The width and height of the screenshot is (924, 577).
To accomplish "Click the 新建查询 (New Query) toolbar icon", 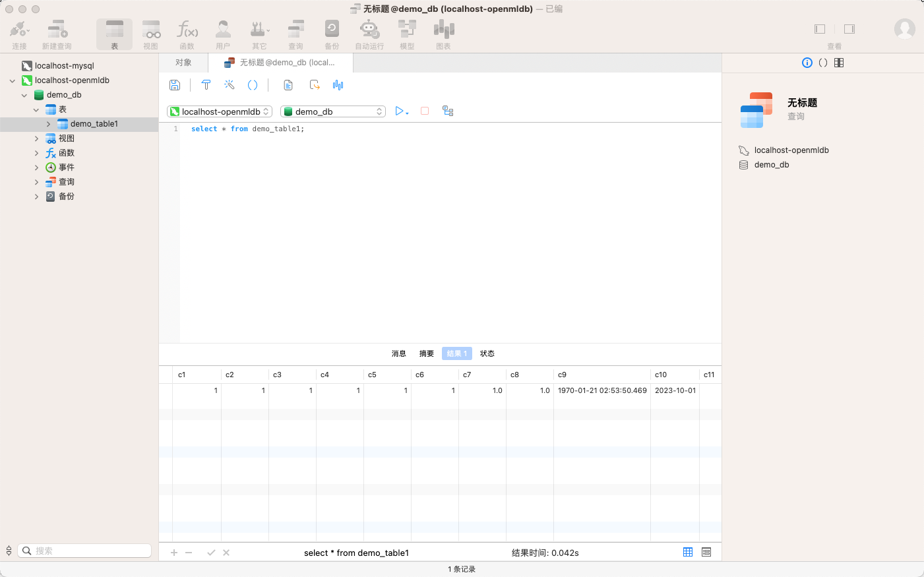I will (x=57, y=34).
